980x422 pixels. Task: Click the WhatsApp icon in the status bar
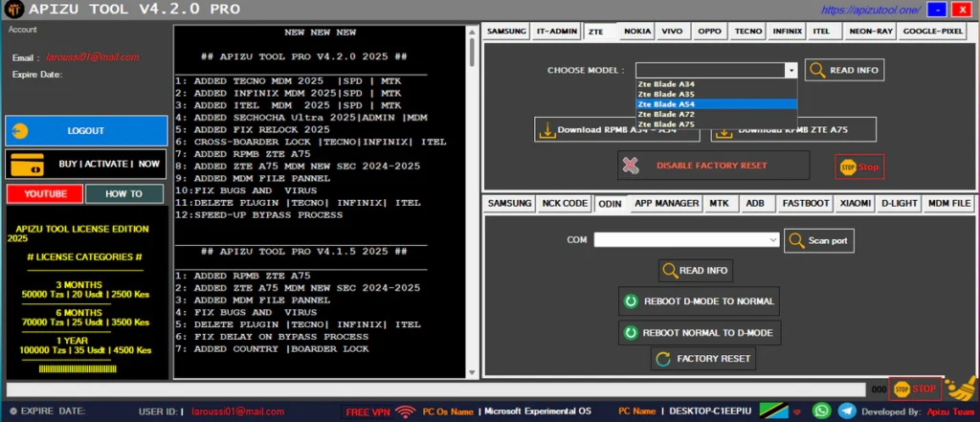pyautogui.click(x=820, y=411)
